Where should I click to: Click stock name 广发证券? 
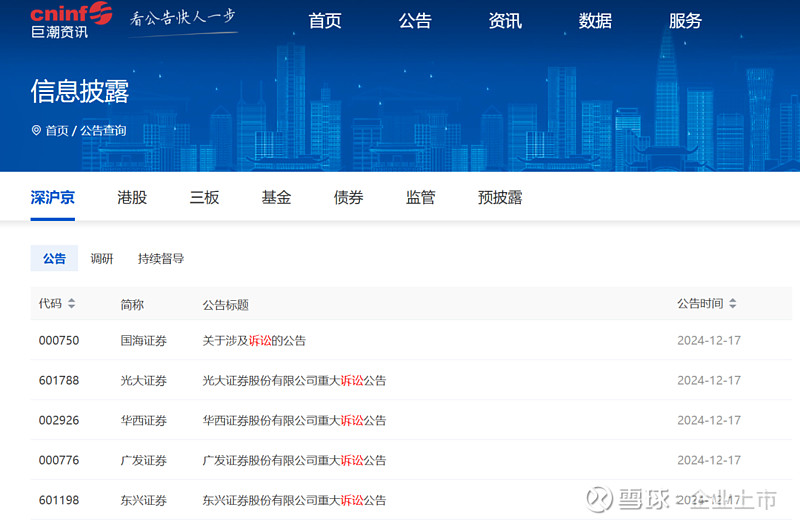pos(143,460)
